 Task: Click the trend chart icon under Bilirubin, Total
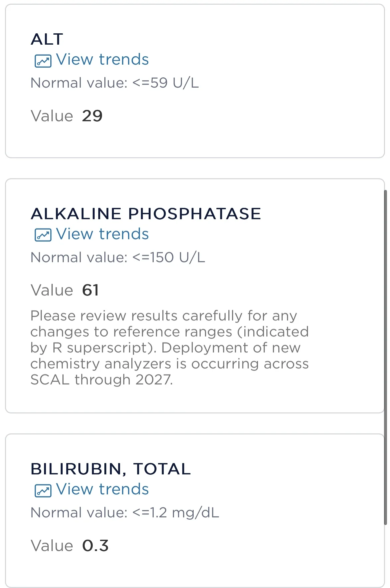[x=43, y=491]
